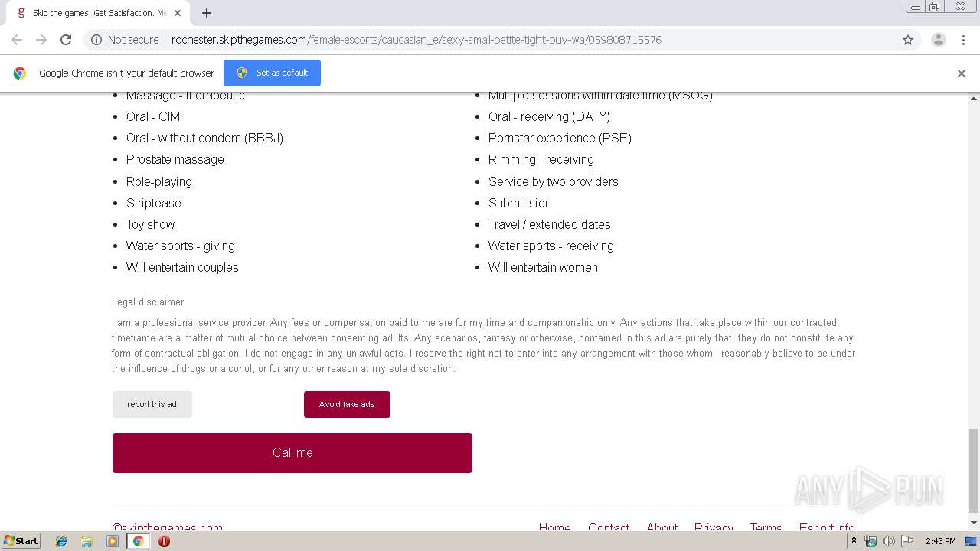Click the scrollbar up arrow
This screenshot has width=980, height=551.
coord(974,99)
